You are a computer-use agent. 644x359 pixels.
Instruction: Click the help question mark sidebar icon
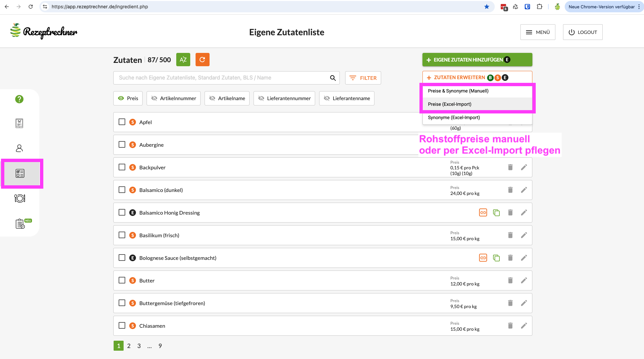[x=19, y=99]
